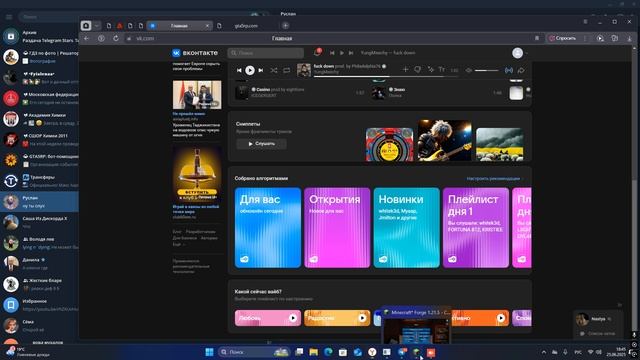This screenshot has height=360, width=640.
Task: Switch to the gta5rp.com browser tab
Action: coord(246,26)
